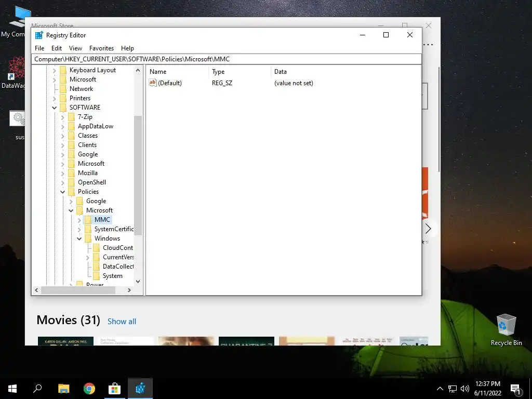This screenshot has height=399, width=532.
Task: Click the next arrow in Microsoft Store carousel
Action: coord(428,229)
